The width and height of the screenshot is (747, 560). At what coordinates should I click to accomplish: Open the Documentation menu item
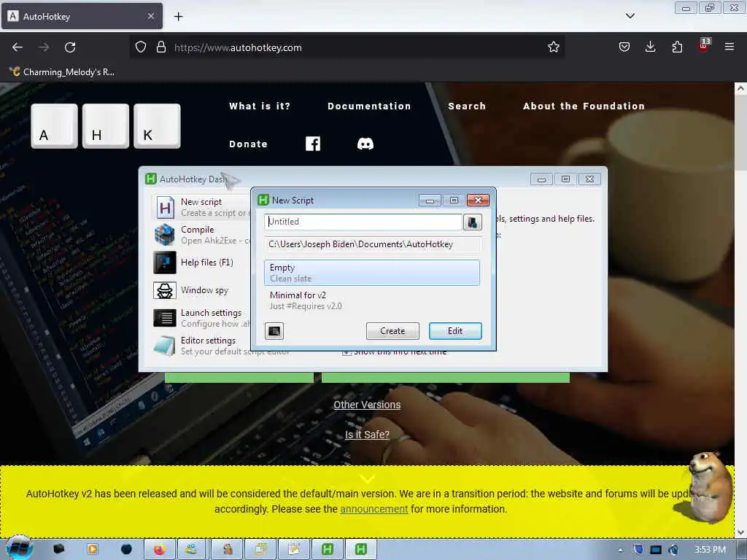[369, 106]
